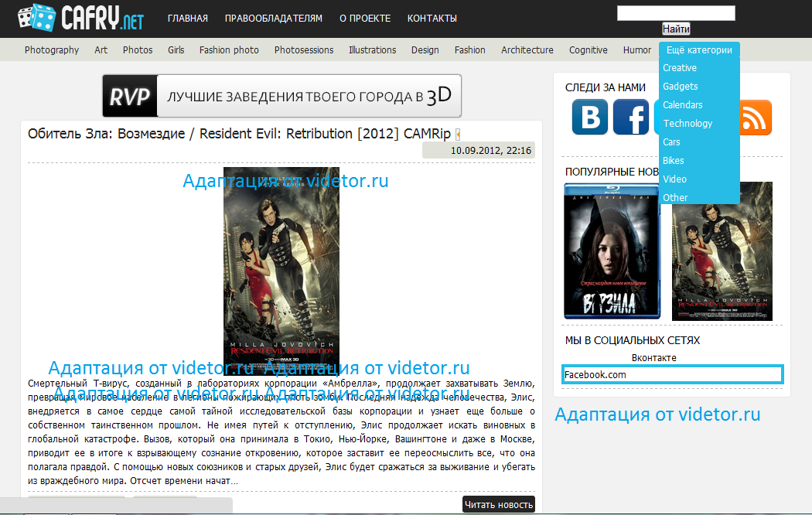Screen dimensions: 812x515
Task: Open ПРАВООБЛАДАТЕЛЯМ page
Action: pyautogui.click(x=274, y=18)
